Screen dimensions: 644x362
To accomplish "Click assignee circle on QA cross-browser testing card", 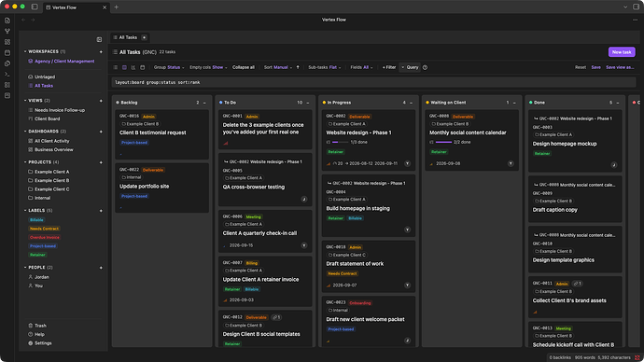I will click(304, 199).
